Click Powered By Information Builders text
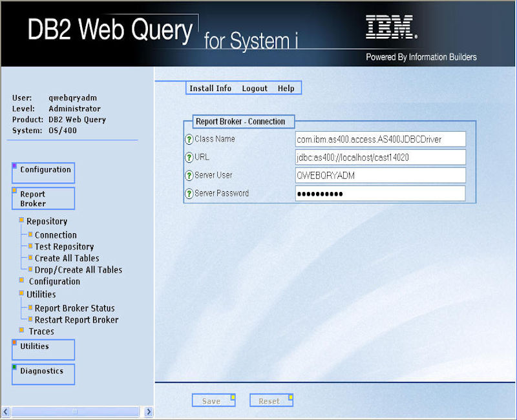The width and height of the screenshot is (517, 420). click(421, 57)
